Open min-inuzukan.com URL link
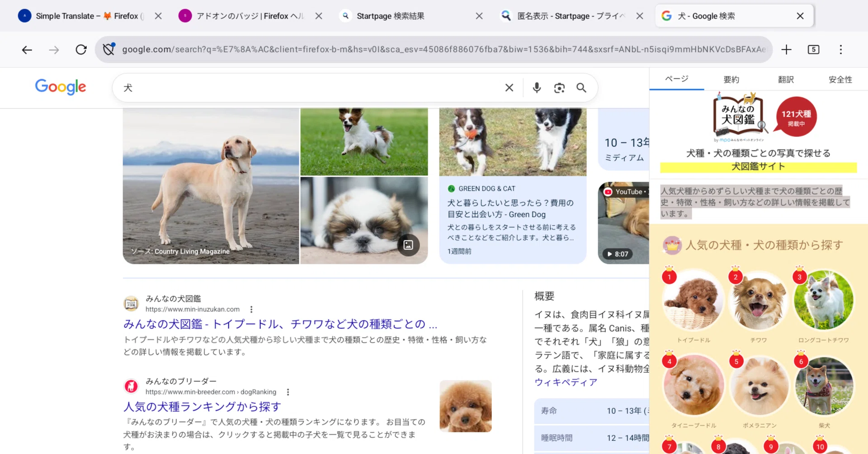Image resolution: width=868 pixels, height=454 pixels. [x=193, y=309]
